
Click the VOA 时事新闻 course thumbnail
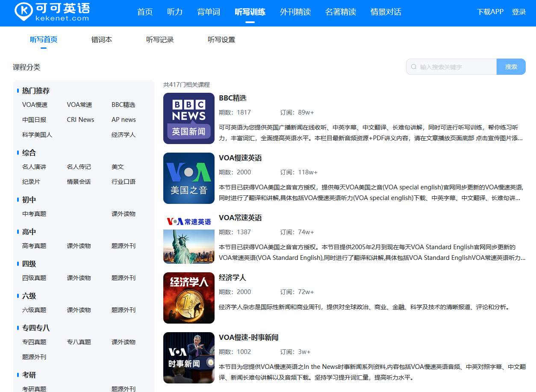(x=188, y=358)
